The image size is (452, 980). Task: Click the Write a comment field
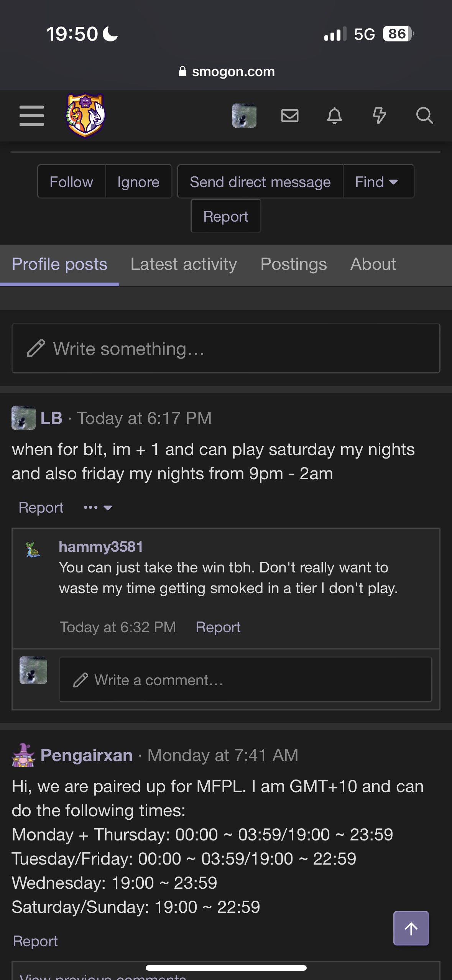coord(245,679)
